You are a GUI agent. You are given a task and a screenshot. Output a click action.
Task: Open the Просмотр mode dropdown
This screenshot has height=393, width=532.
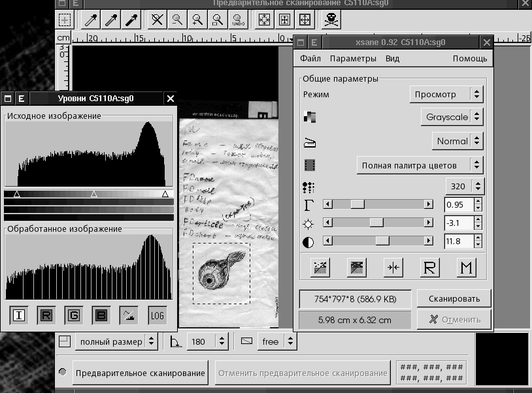[x=446, y=94]
